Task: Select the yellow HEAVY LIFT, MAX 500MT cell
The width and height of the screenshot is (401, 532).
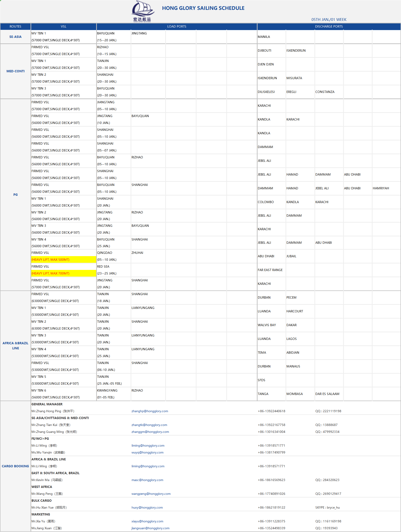Action: click(64, 260)
